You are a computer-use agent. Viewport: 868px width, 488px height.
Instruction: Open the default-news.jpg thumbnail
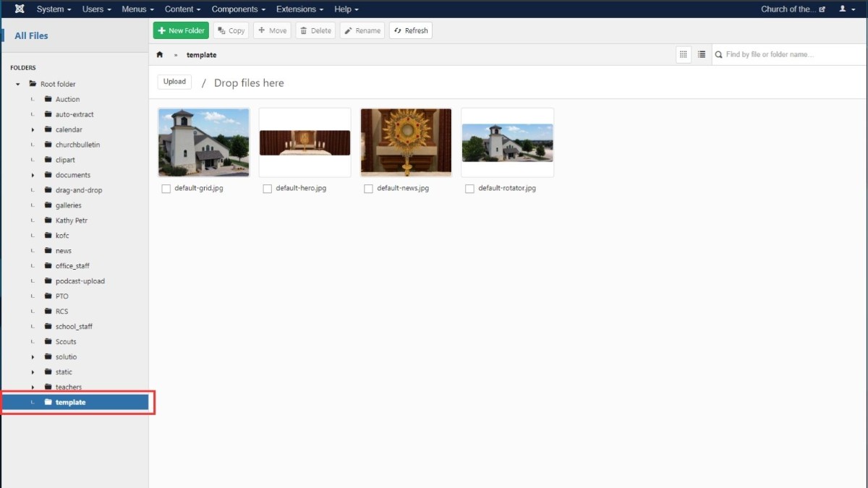pos(407,142)
